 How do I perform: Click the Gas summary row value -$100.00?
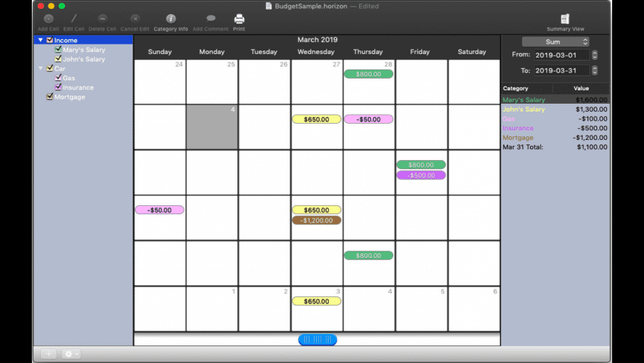pyautogui.click(x=593, y=119)
